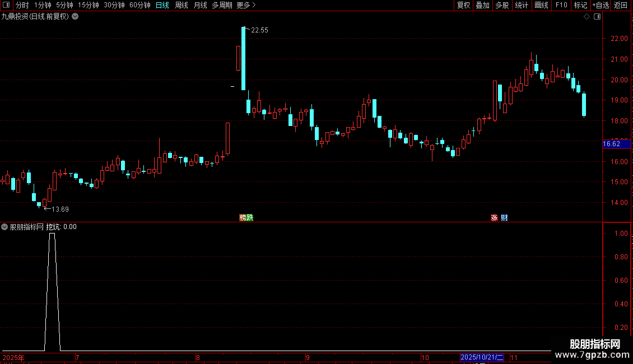Click the 1.00 indicator axis label
Viewport: 633px width, 364px height.
(621, 234)
